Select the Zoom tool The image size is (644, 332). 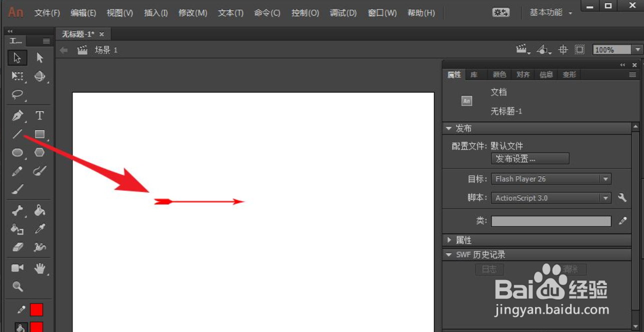point(16,286)
